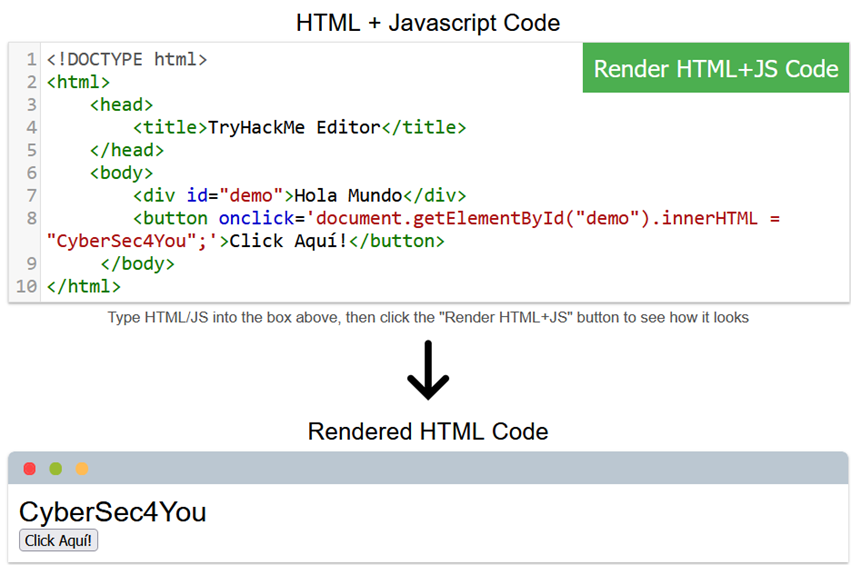Place cursor in the DOCTYPE html line
The image size is (851, 565).
coord(127,59)
